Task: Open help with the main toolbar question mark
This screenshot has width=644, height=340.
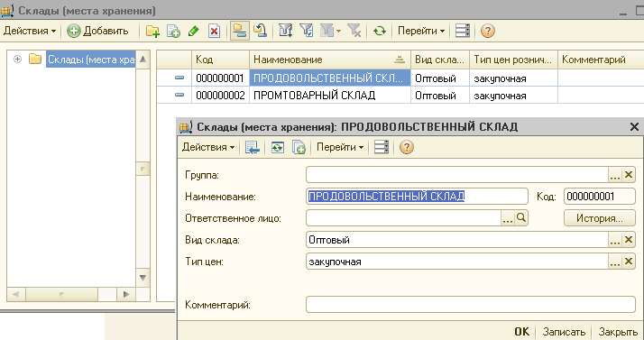Action: click(488, 31)
